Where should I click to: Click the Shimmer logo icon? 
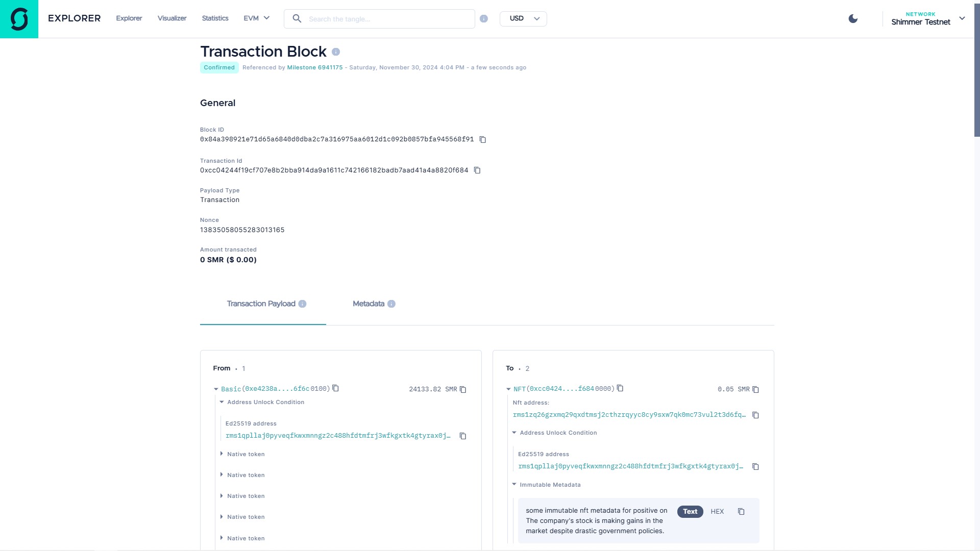[19, 19]
